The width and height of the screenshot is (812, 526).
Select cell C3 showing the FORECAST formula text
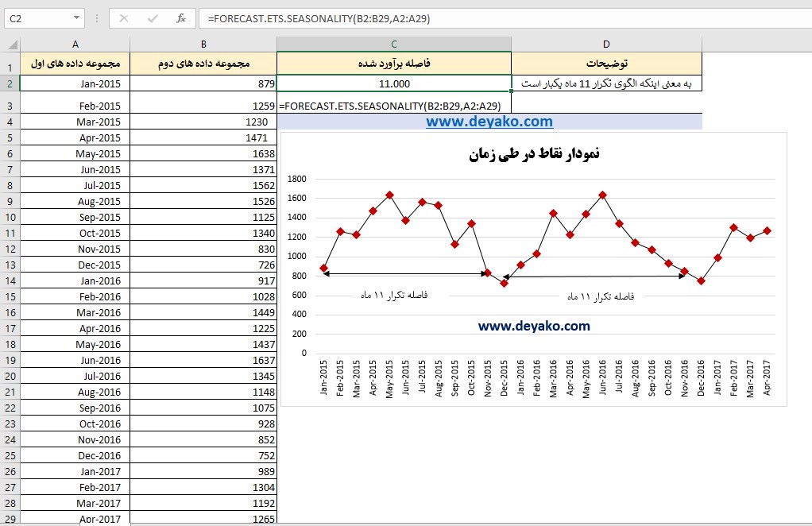click(394, 106)
